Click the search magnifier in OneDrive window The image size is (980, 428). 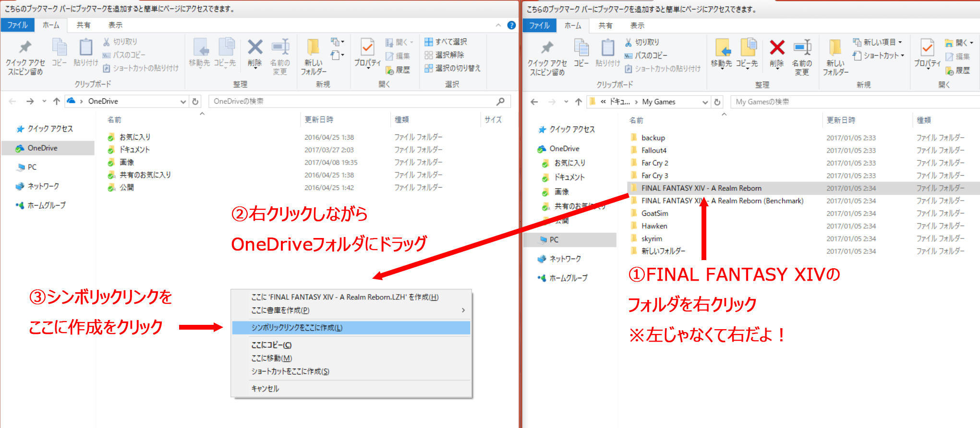500,101
